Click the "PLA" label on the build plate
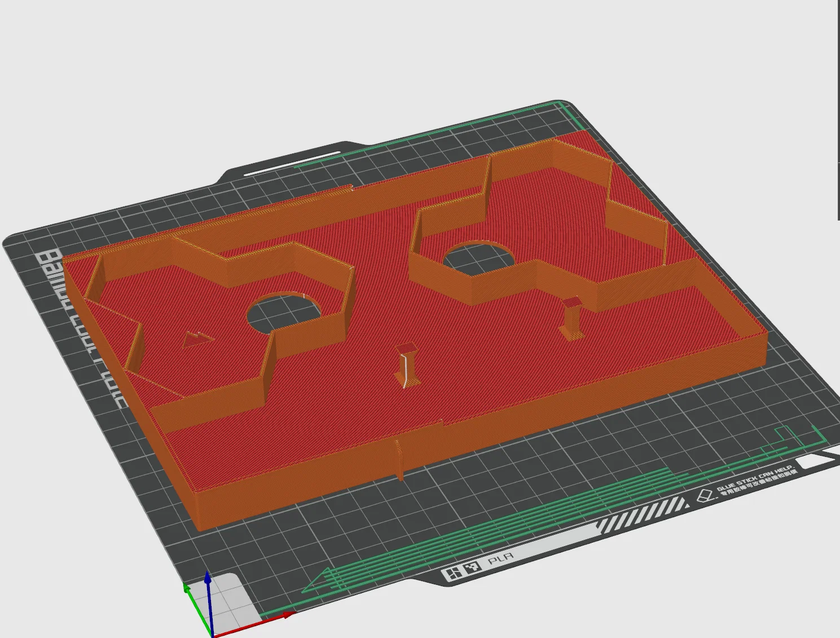The image size is (840, 638). (x=500, y=559)
